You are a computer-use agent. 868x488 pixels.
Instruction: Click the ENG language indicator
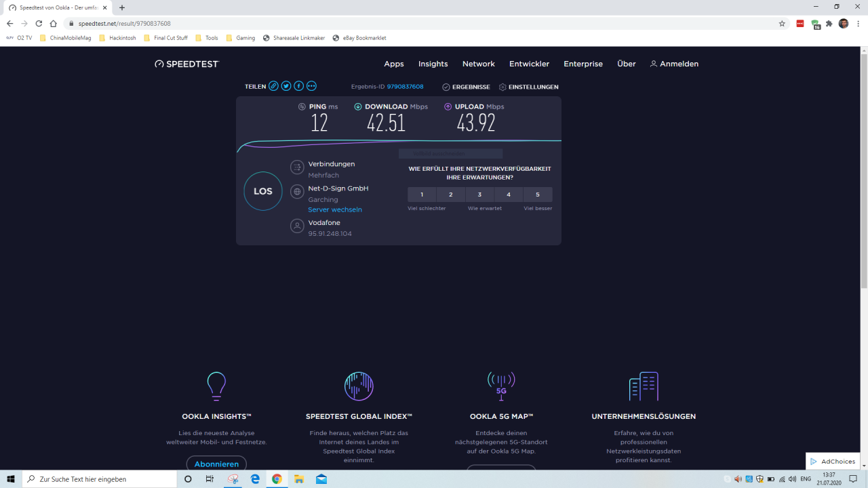point(805,479)
